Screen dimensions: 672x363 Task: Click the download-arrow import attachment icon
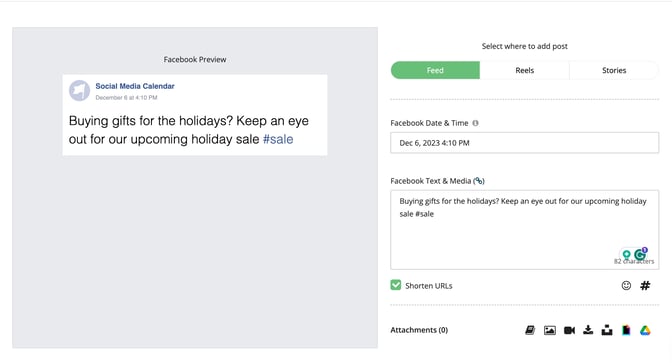tap(588, 330)
